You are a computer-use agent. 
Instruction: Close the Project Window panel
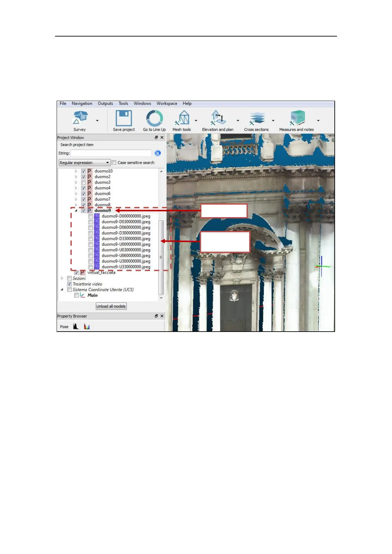[x=162, y=138]
